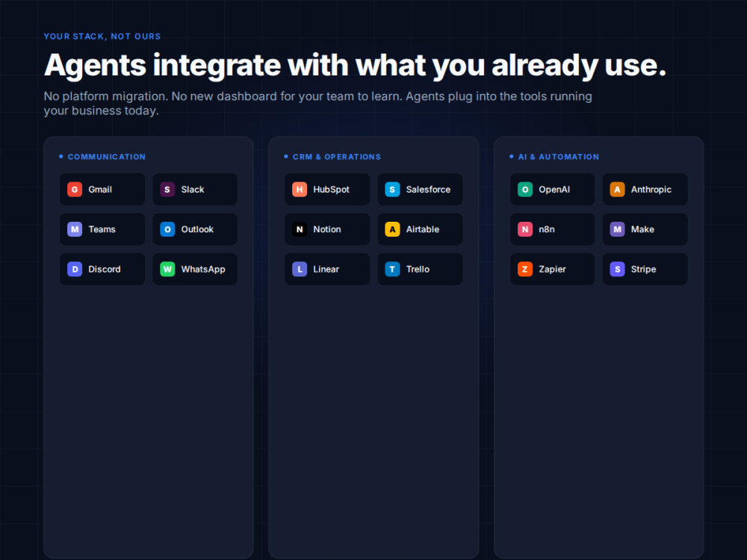Open the Linear integration chip
Image resolution: width=747 pixels, height=560 pixels.
(327, 270)
